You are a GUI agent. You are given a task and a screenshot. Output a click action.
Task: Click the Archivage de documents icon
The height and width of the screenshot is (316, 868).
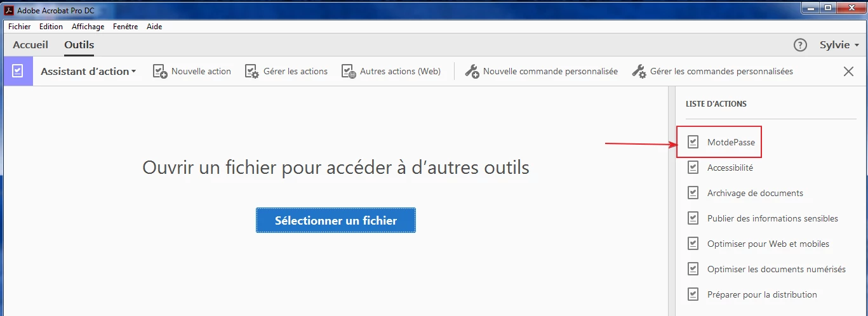click(693, 193)
